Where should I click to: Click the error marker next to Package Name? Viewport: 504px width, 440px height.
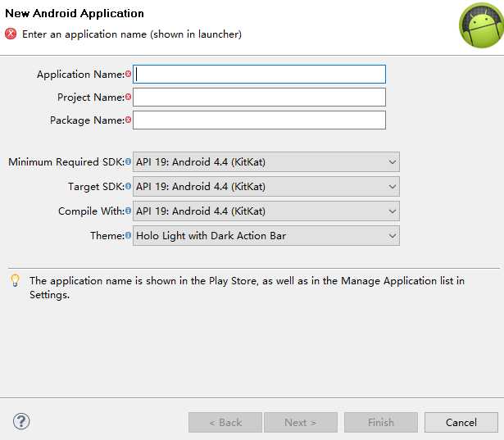128,120
